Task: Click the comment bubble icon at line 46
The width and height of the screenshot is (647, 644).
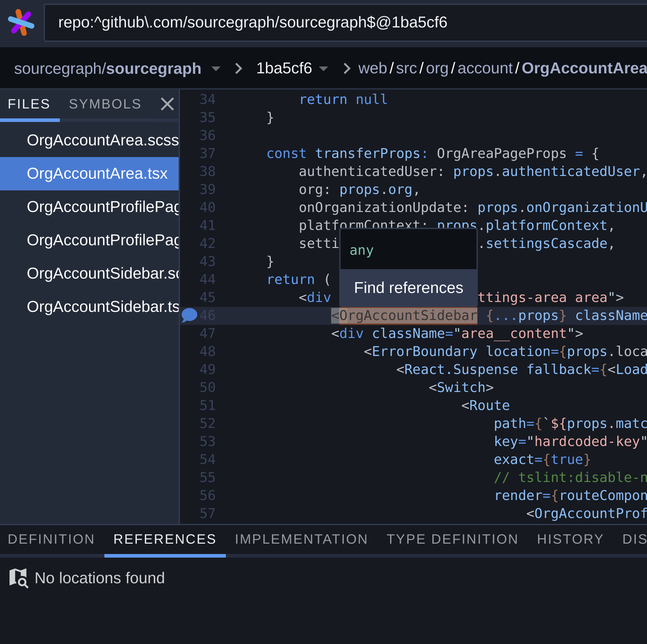Action: (189, 315)
